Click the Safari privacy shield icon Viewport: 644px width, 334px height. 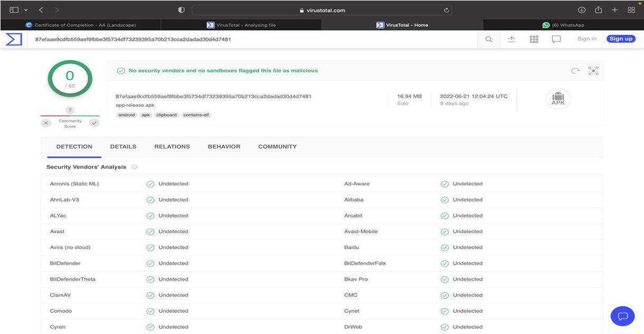pos(182,10)
